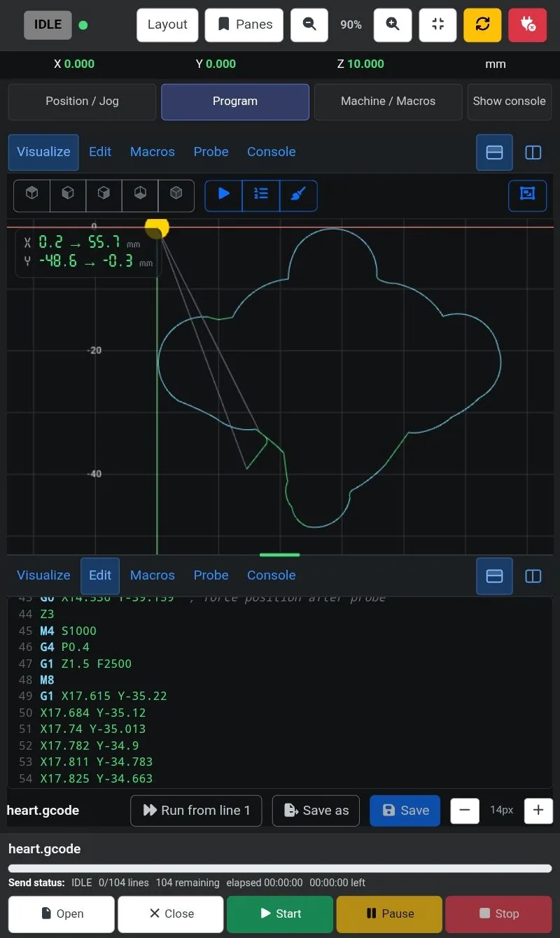The width and height of the screenshot is (560, 938).
Task: Select vertical split layout in upper pane
Action: pyautogui.click(x=533, y=153)
